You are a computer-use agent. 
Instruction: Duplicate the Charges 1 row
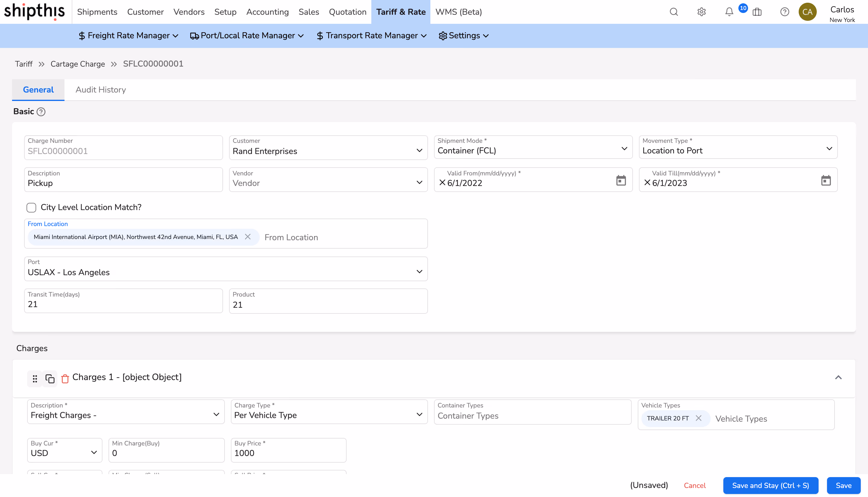50,379
